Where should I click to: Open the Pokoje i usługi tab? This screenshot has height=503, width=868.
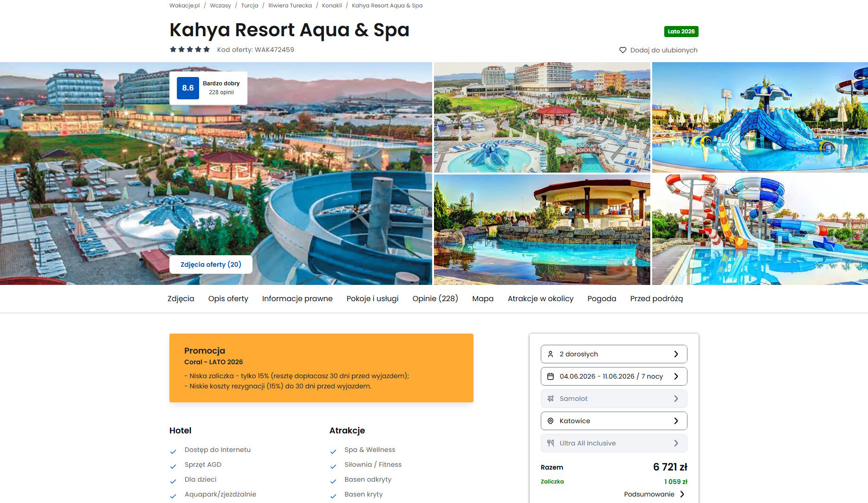373,299
